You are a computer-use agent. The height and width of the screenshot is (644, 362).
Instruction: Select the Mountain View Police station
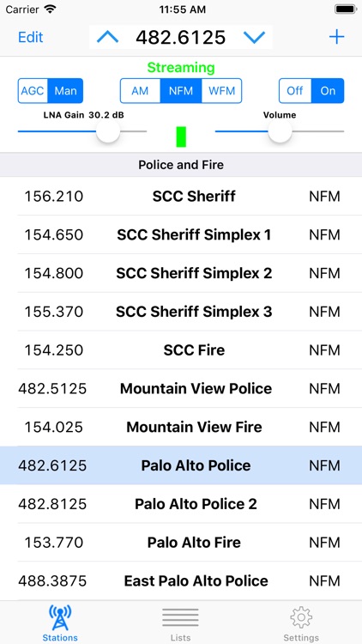point(181,388)
